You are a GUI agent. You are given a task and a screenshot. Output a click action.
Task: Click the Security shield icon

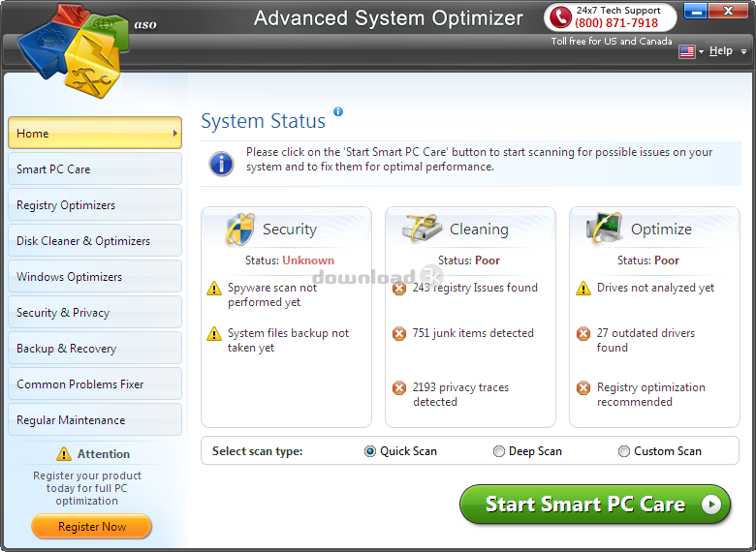[240, 229]
